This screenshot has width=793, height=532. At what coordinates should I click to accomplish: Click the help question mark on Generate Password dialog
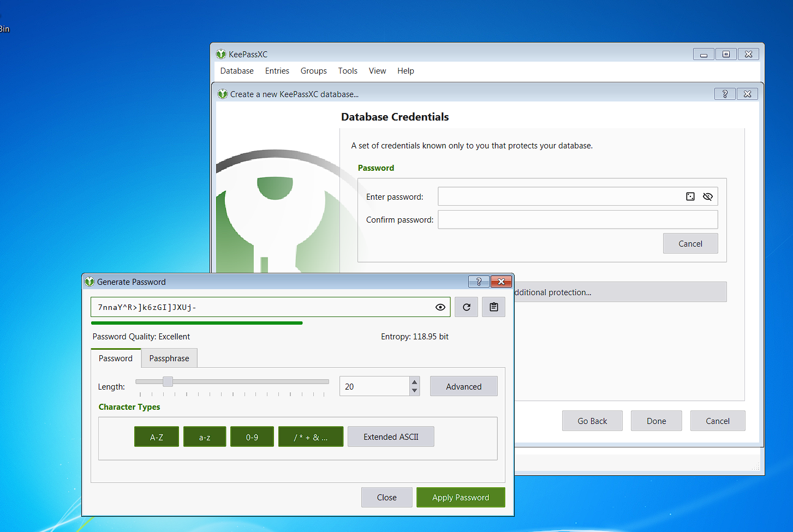479,282
